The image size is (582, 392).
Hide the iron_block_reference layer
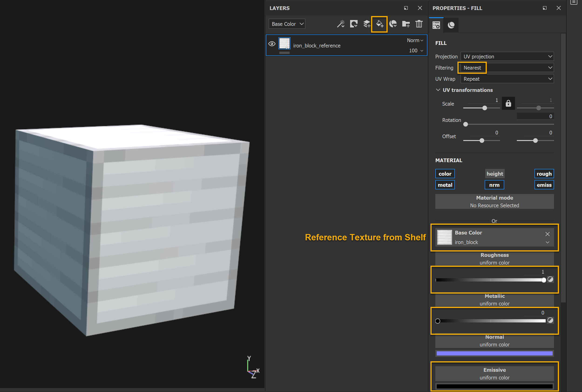pyautogui.click(x=272, y=44)
